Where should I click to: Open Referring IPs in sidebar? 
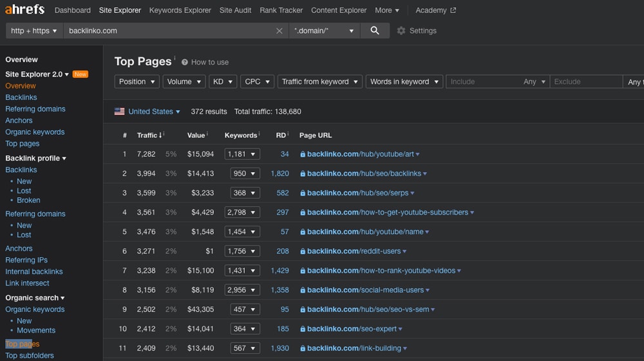(x=26, y=260)
